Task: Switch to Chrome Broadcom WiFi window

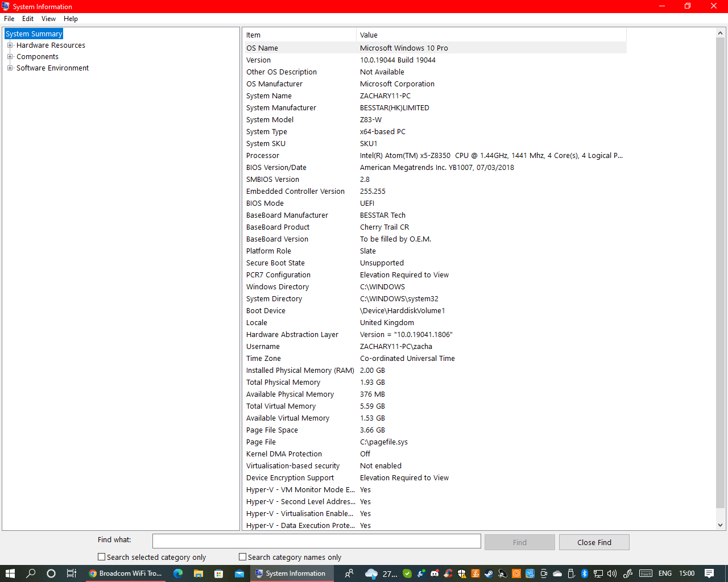Action: click(x=126, y=573)
